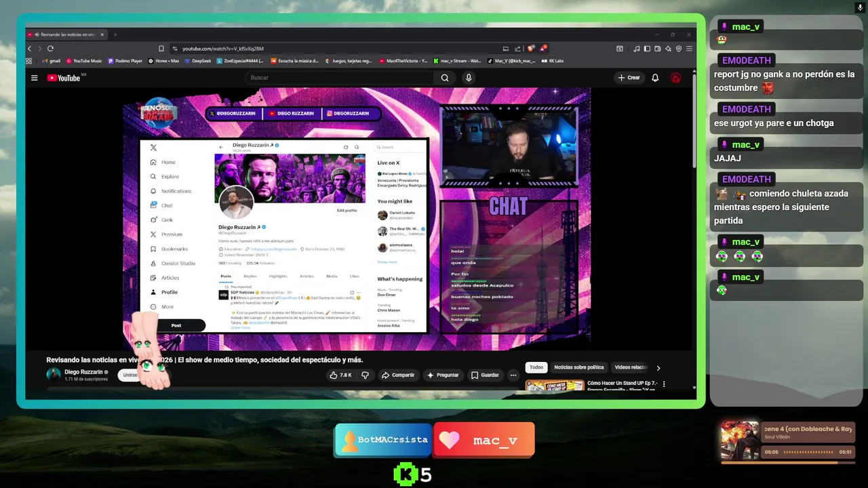Open the Brave Rewards triangle icon
This screenshot has width=868, height=488.
point(542,49)
